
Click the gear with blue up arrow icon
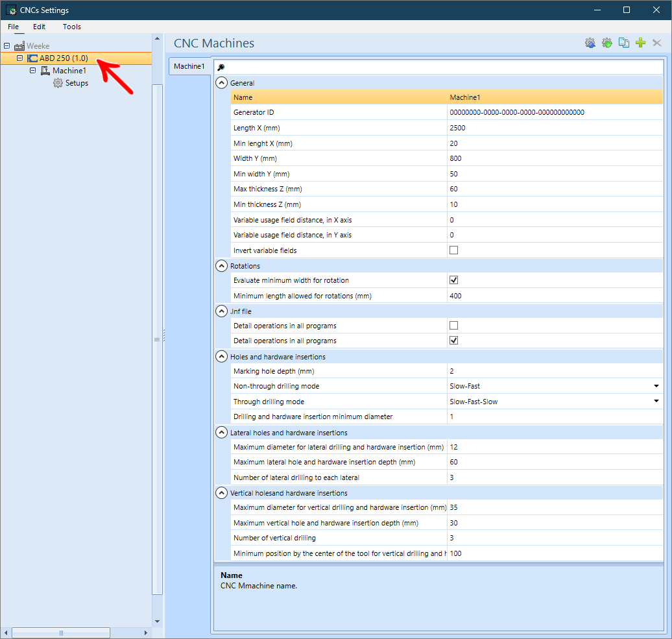590,43
